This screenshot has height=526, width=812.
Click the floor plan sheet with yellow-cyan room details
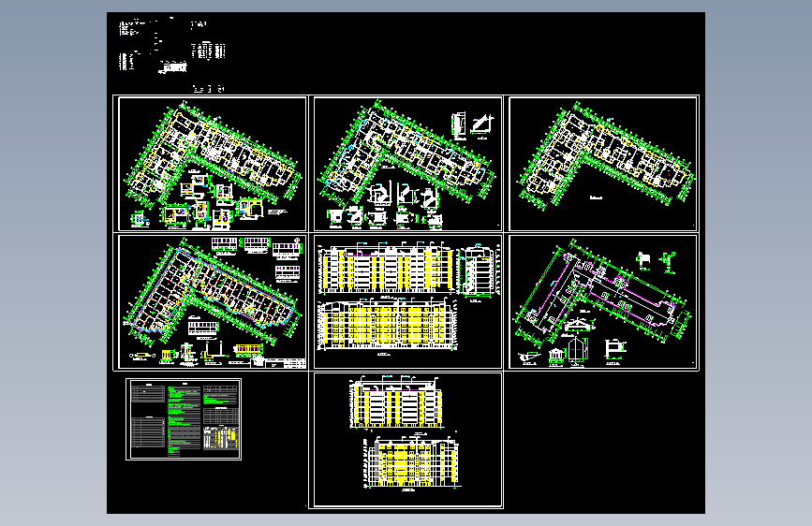pyautogui.click(x=213, y=164)
